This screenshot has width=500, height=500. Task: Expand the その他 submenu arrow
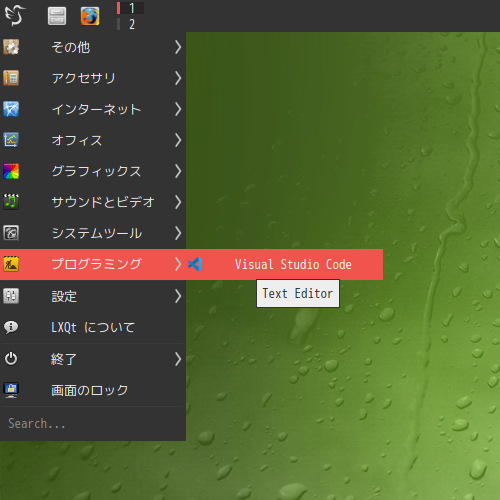178,47
